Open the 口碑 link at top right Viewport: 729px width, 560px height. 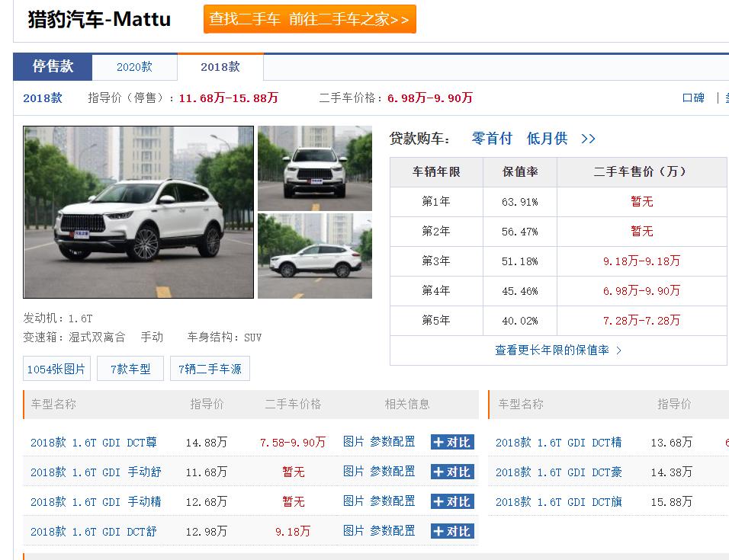click(693, 98)
